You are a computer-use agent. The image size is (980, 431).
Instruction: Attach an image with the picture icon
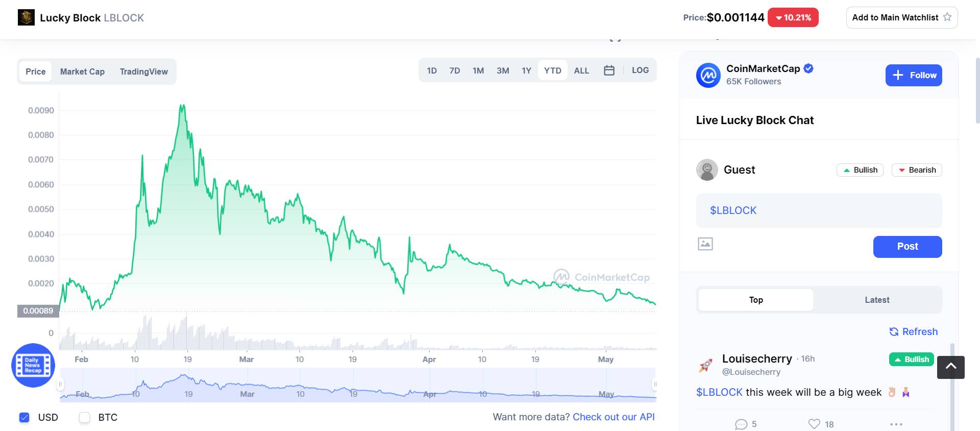pyautogui.click(x=705, y=244)
